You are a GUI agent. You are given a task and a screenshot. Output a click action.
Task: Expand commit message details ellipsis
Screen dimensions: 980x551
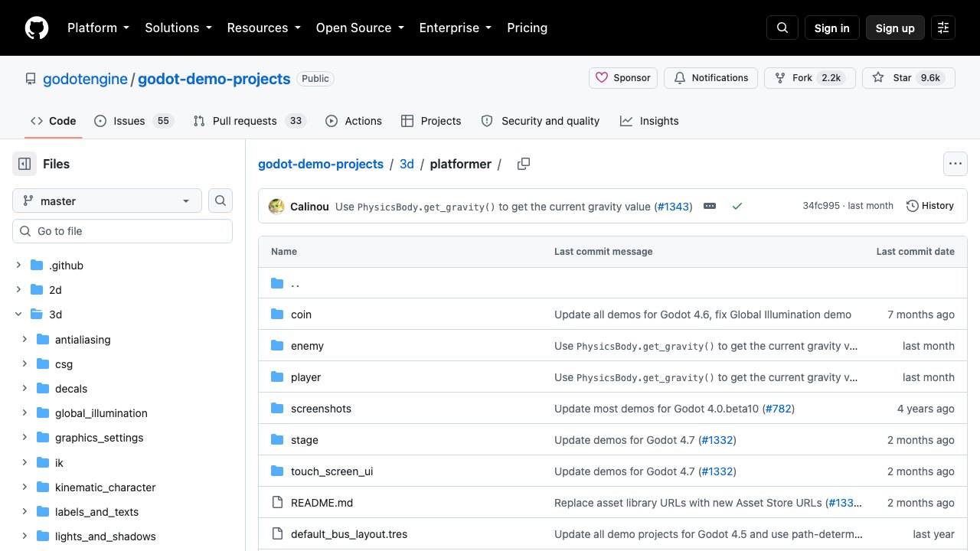coord(710,206)
